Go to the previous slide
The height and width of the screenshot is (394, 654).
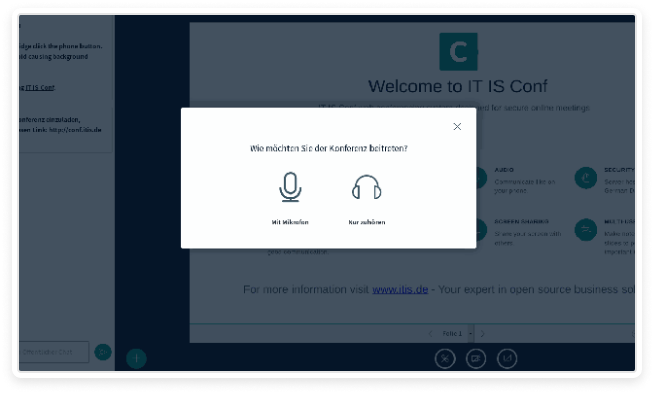[x=430, y=334]
